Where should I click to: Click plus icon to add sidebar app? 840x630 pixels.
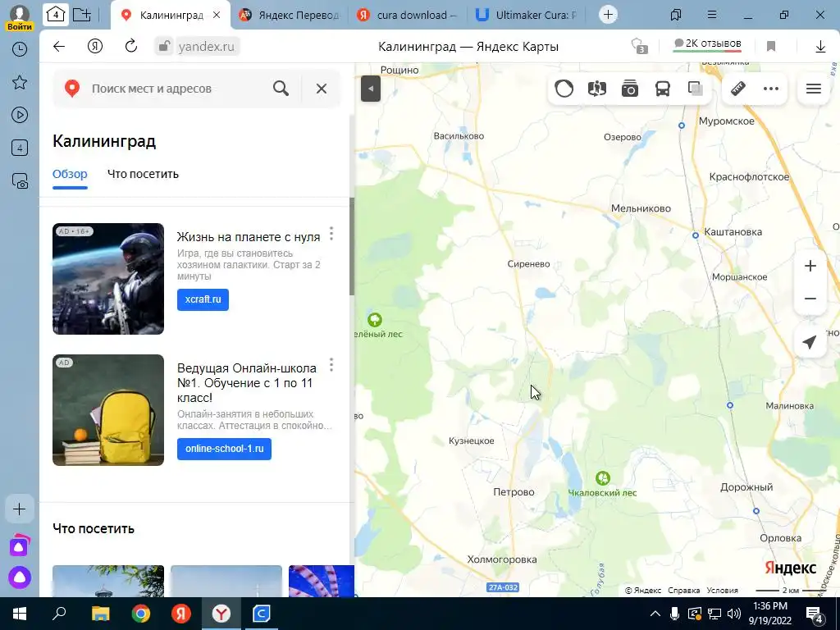pos(20,509)
